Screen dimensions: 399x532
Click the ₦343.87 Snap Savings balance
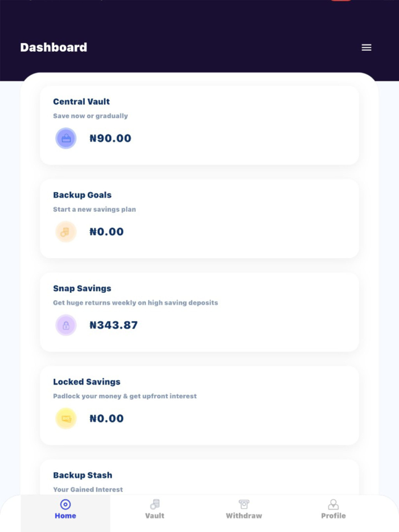click(113, 325)
